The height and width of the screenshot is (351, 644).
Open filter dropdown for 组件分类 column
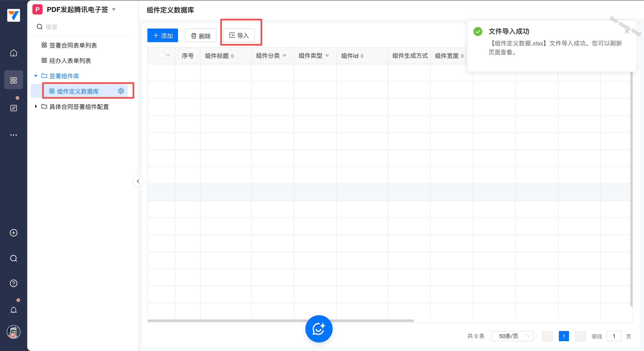tap(285, 56)
